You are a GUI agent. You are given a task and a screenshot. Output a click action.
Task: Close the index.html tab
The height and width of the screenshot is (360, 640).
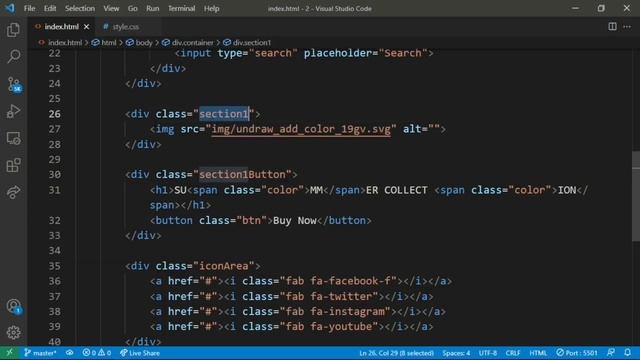[87, 27]
